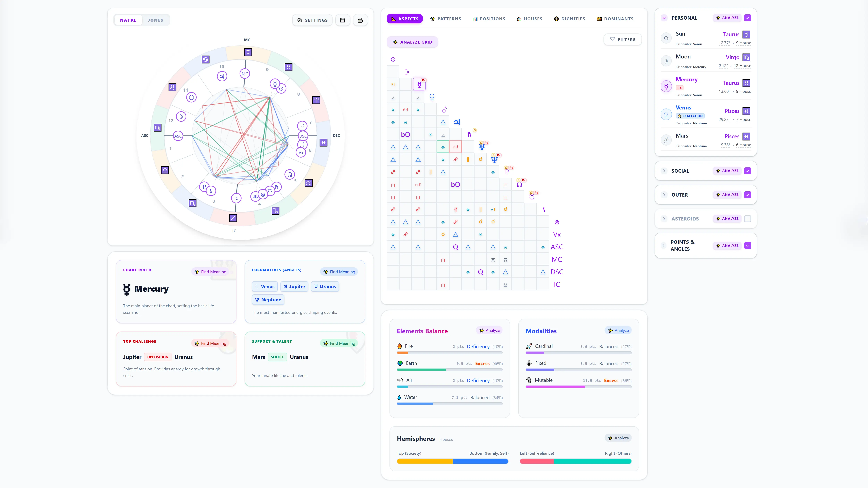
Task: Click the Mercury retrograde cell in the aspect grid
Action: tap(419, 84)
